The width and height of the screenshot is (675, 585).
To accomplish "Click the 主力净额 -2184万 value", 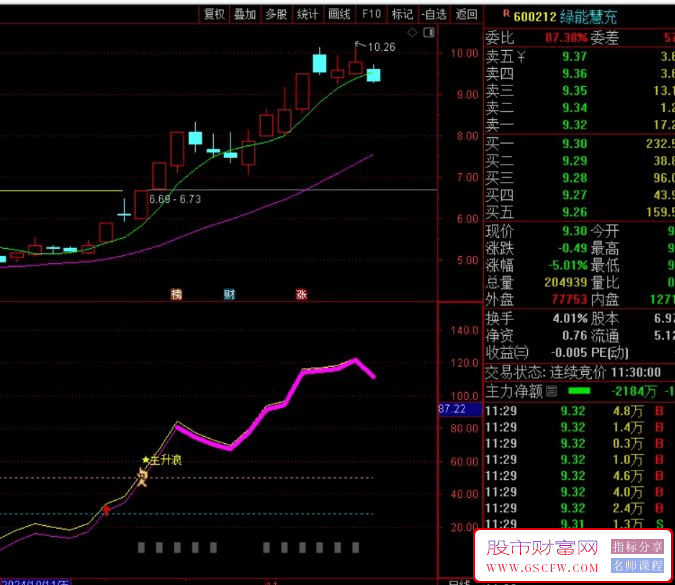I will point(634,391).
